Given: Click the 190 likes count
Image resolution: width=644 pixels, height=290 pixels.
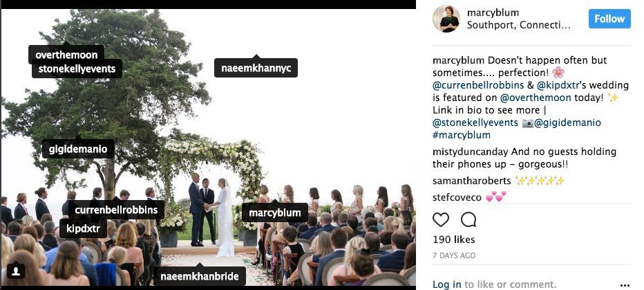Looking at the screenshot, I should (454, 239).
